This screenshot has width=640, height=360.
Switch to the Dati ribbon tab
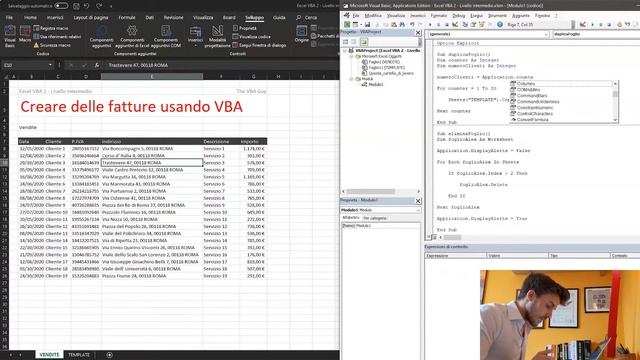coord(150,18)
